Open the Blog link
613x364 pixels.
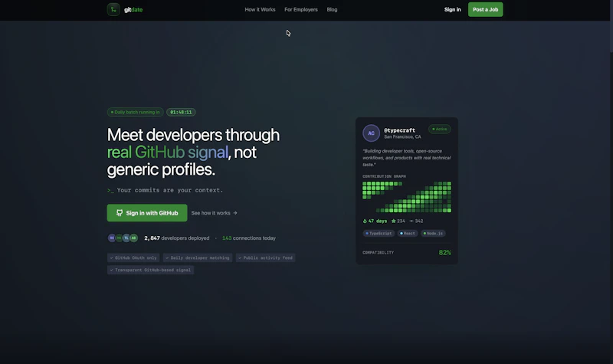pos(332,9)
